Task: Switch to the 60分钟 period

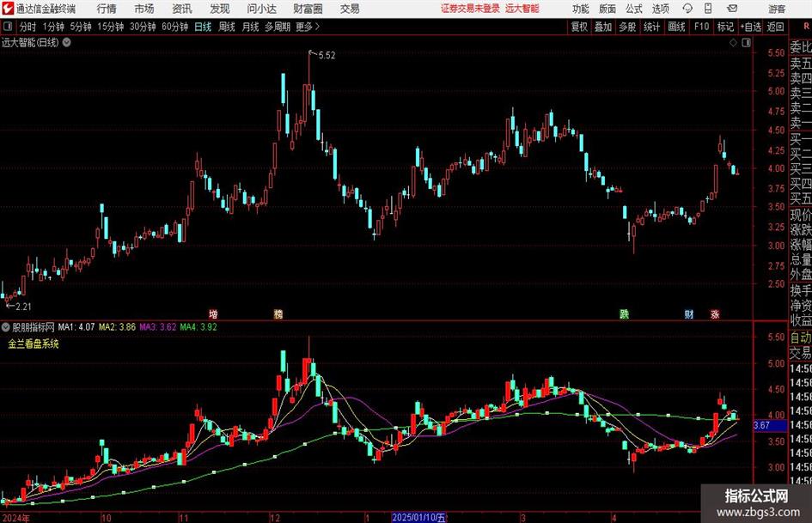Action: tap(174, 27)
